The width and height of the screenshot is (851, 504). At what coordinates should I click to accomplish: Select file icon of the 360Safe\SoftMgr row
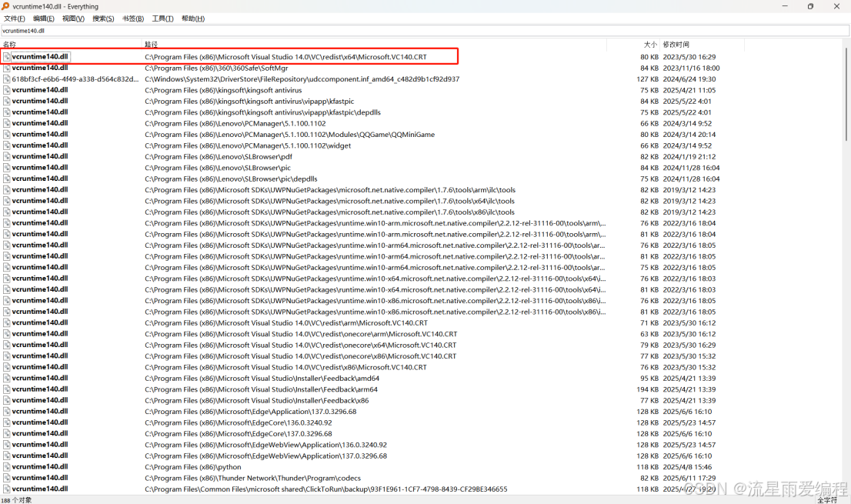[x=6, y=68]
